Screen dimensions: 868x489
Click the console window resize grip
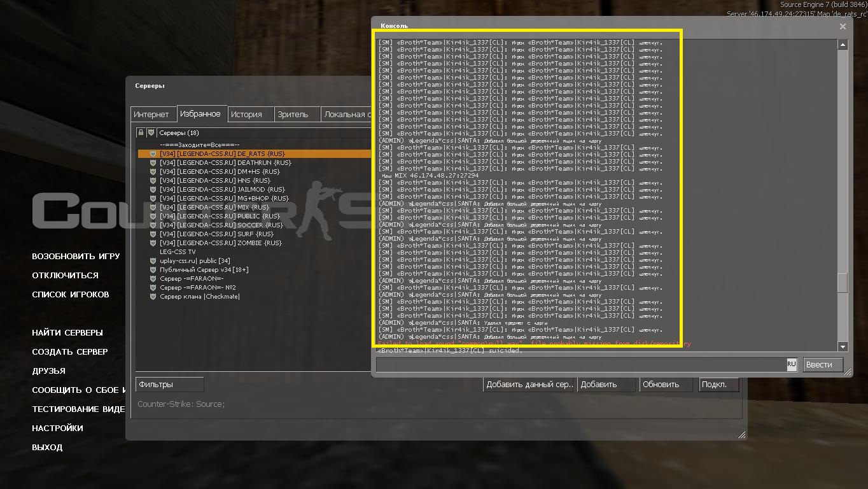pos(848,372)
